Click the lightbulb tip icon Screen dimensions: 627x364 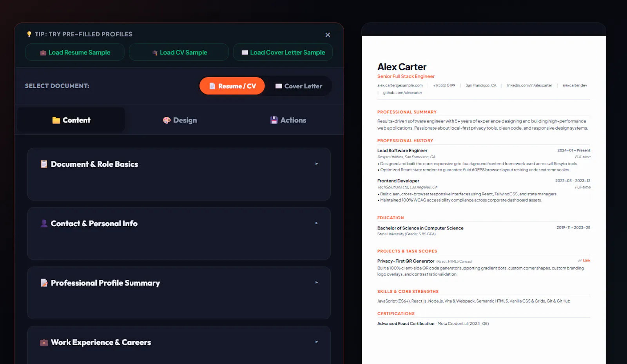tap(29, 34)
